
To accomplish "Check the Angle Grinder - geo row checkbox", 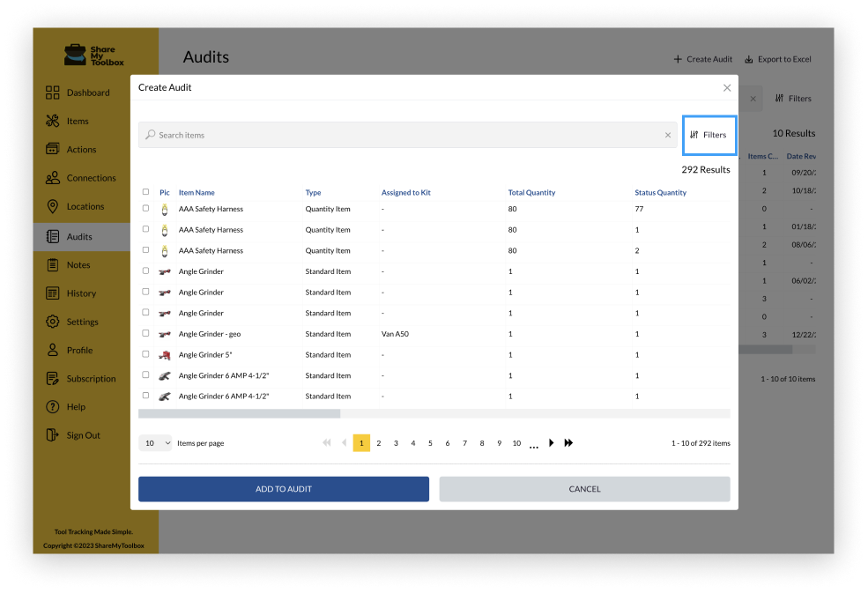I will 145,333.
